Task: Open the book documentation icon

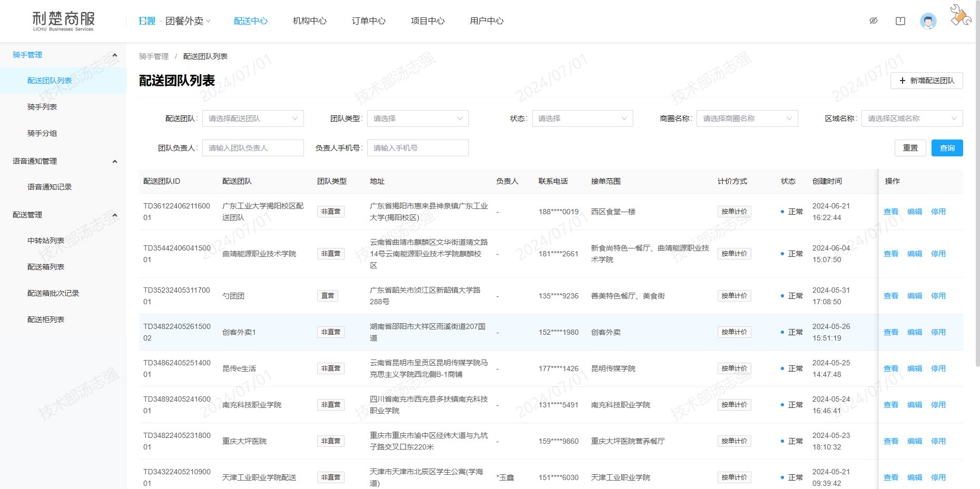Action: coord(900,21)
